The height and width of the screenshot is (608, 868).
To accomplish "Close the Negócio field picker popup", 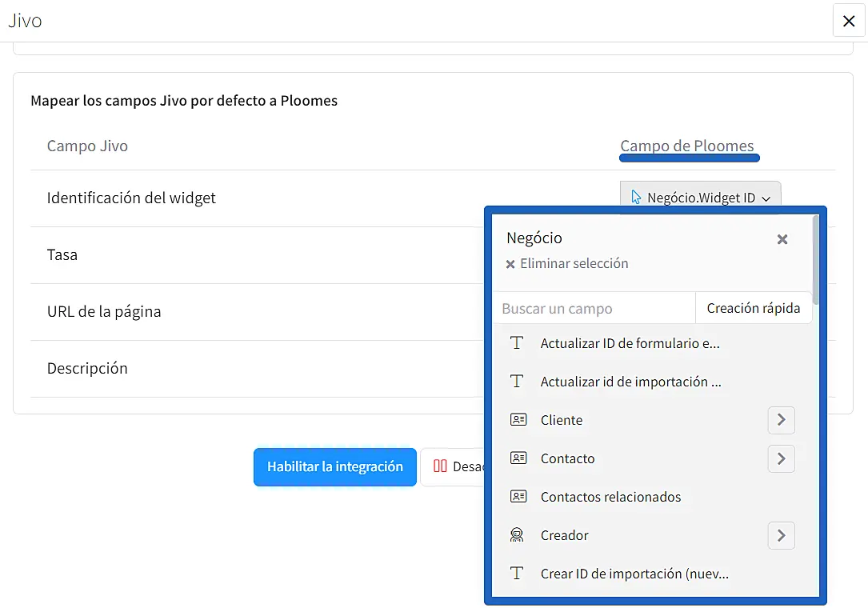I will coord(782,239).
